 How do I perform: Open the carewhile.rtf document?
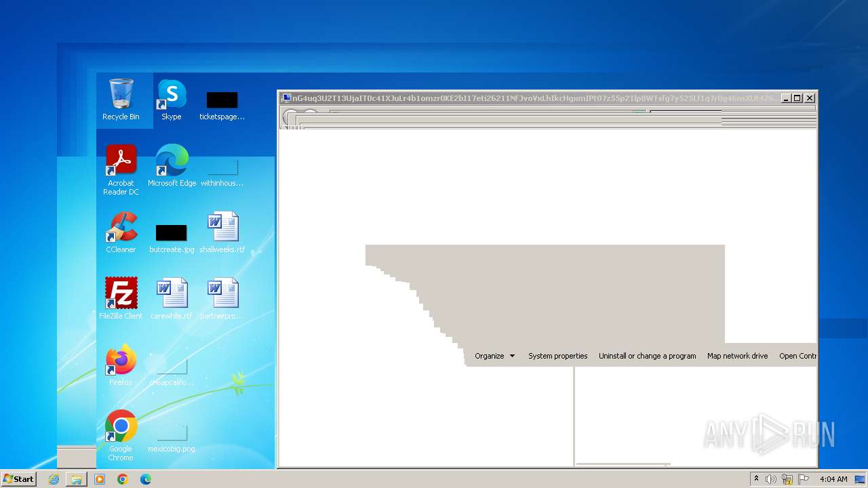tap(172, 299)
